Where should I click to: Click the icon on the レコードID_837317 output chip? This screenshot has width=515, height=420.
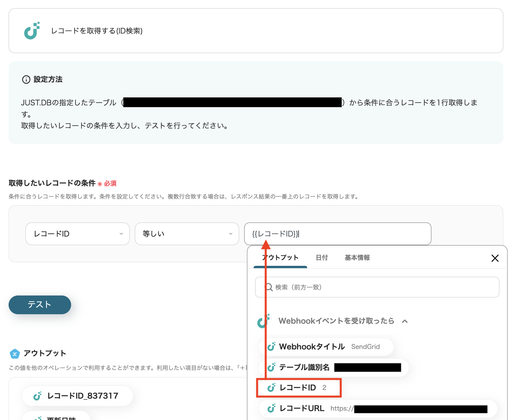point(37,396)
